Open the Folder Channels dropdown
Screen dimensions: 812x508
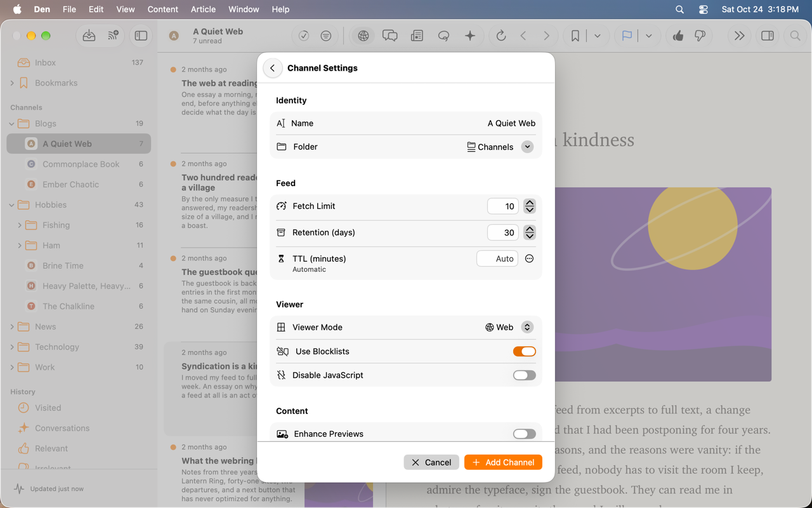tap(527, 147)
